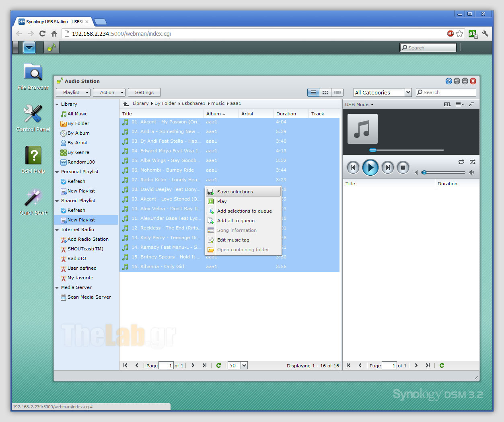The image size is (504, 422).
Task: Switch to cover flow view
Action: [337, 92]
